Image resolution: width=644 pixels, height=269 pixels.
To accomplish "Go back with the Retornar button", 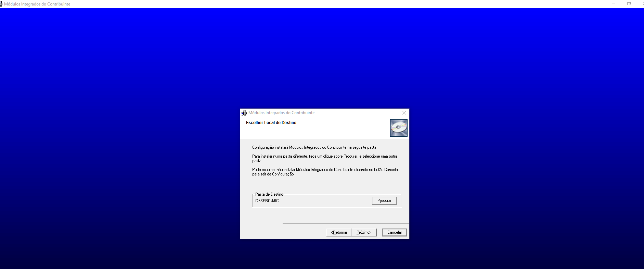I will [x=339, y=232].
